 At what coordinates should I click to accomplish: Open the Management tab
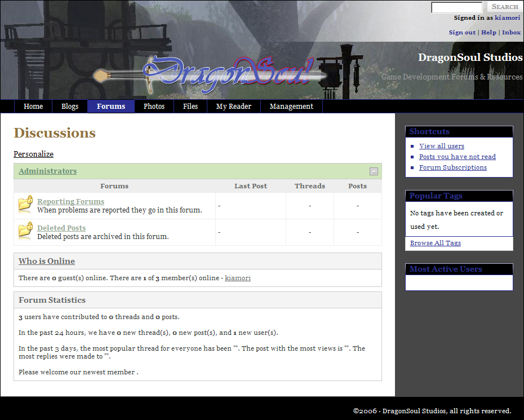click(x=291, y=107)
